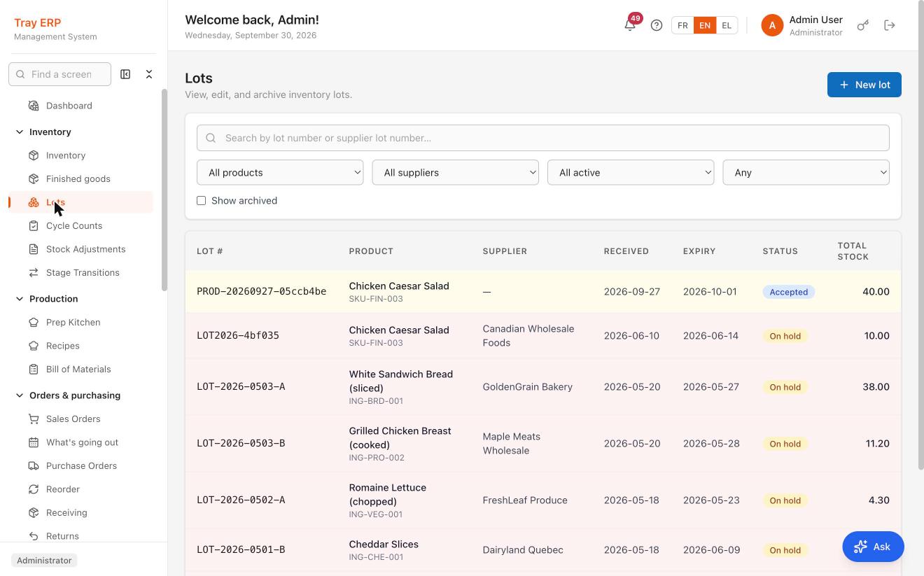
Task: Click the What's going out calendar icon
Action: (34, 442)
